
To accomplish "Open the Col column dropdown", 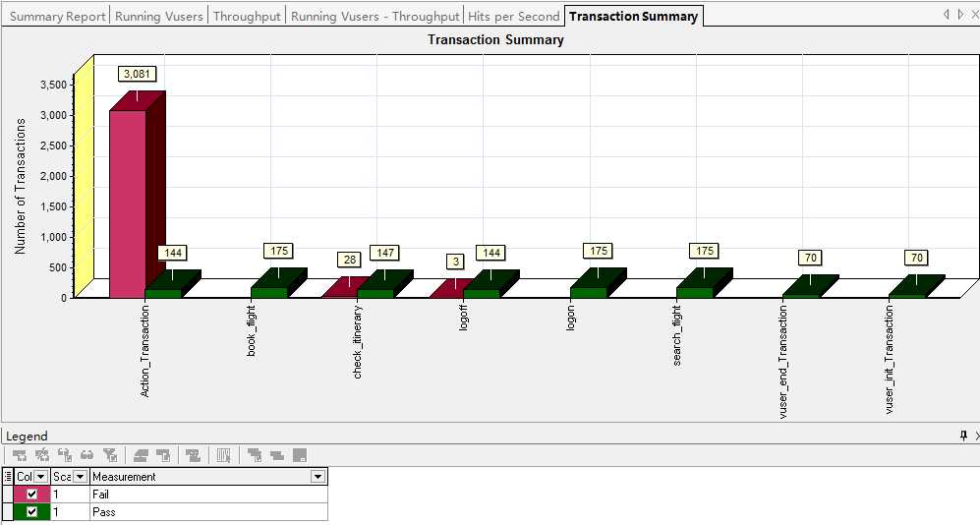I will (40, 477).
